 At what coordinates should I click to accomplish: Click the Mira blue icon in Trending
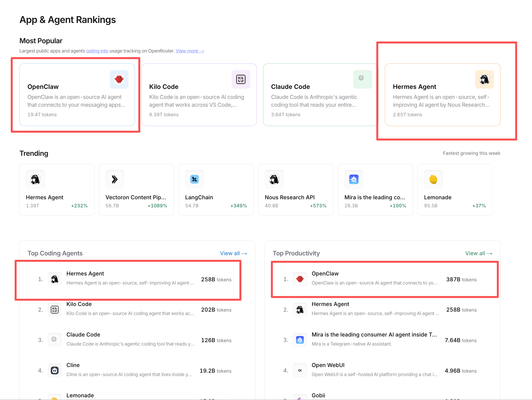(x=354, y=179)
